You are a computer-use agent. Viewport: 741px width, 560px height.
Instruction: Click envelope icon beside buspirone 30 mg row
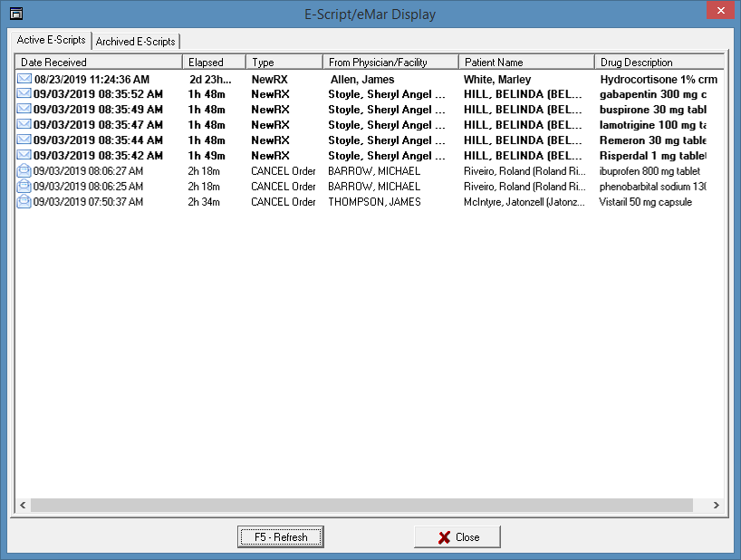[24, 110]
